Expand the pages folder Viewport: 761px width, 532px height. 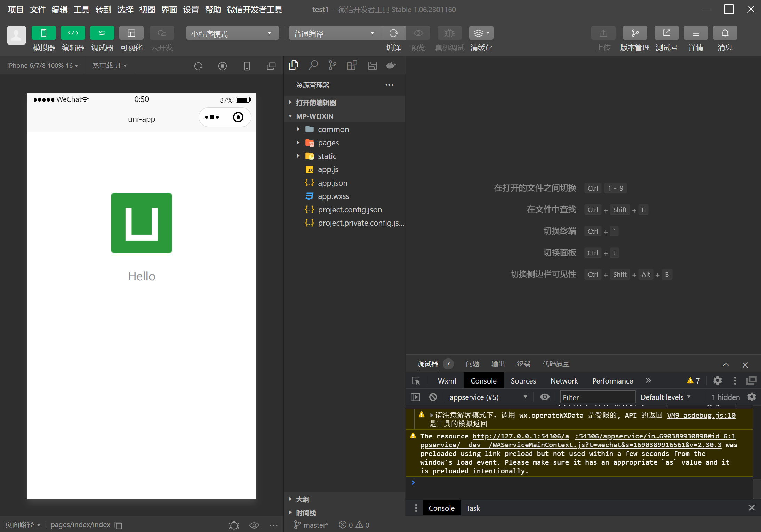pyautogui.click(x=345, y=143)
